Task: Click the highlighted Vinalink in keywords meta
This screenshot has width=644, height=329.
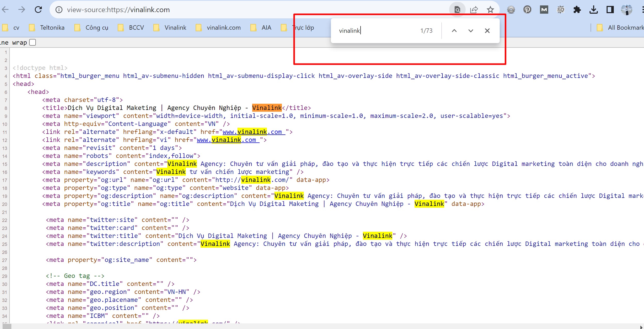Action: tap(171, 172)
